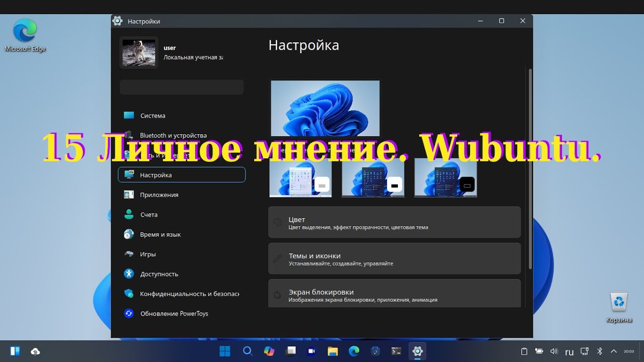Expand hidden tray icons chevron
Image resolution: width=644 pixels, height=362 pixels.
tap(613, 351)
